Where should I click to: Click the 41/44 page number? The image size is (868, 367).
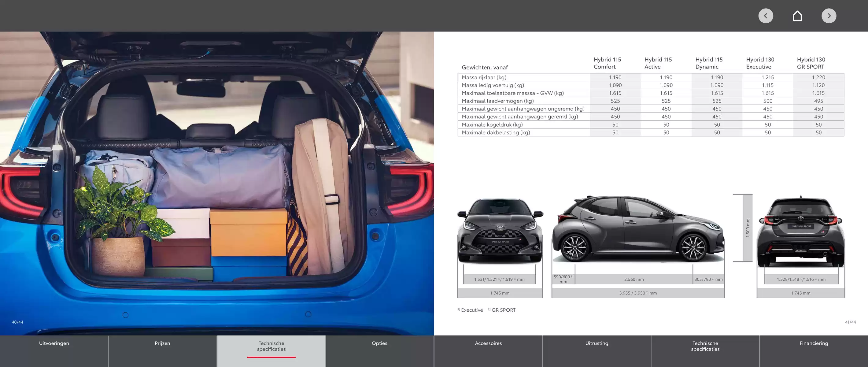[x=850, y=322]
